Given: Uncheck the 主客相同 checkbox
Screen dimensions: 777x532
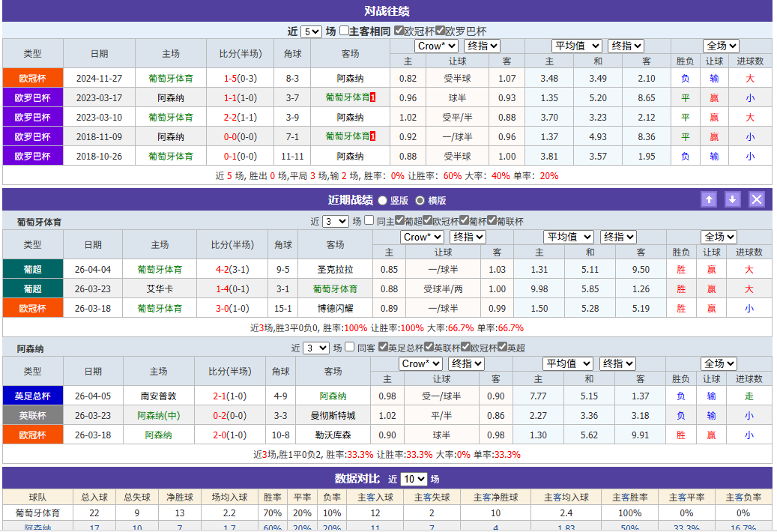Looking at the screenshot, I should [x=343, y=24].
